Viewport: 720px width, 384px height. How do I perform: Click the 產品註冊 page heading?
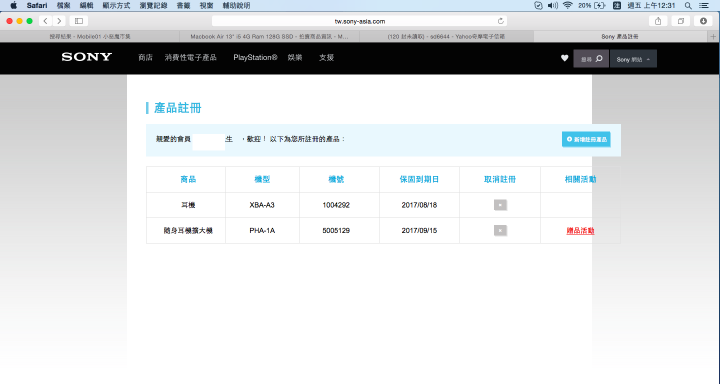pos(178,108)
